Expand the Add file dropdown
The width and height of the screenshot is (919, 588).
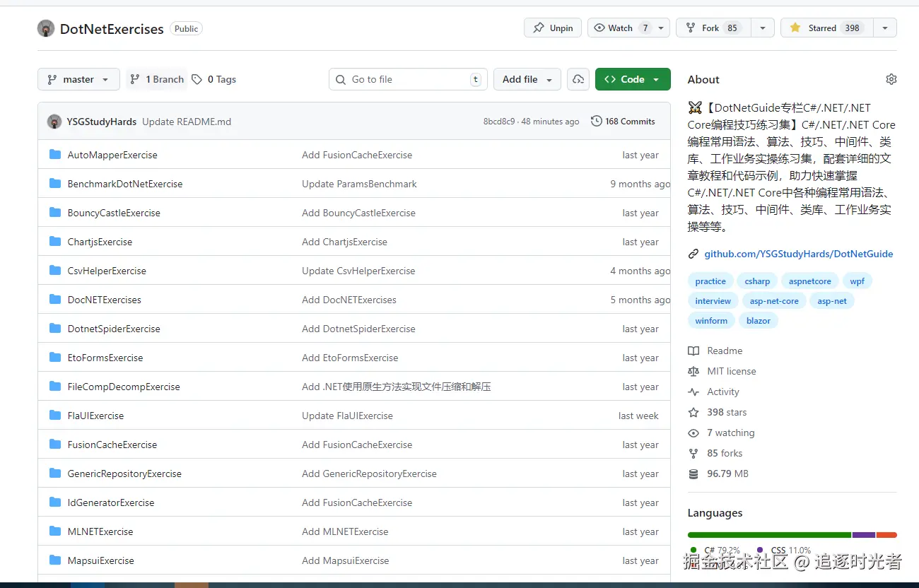coord(527,79)
